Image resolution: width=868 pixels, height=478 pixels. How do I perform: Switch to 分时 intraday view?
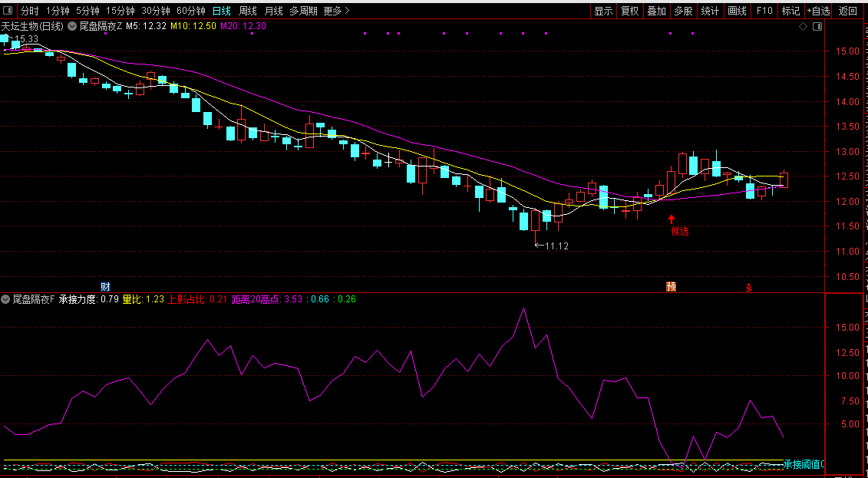tap(30, 11)
